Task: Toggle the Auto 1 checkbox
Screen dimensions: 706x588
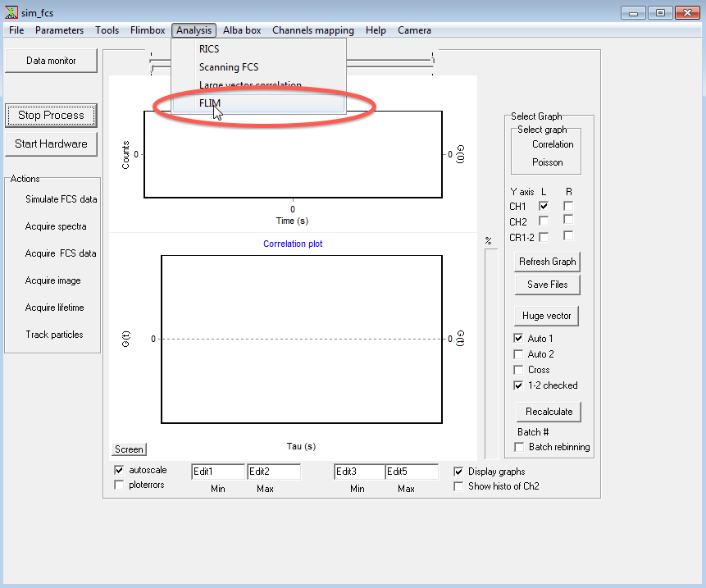Action: (518, 338)
